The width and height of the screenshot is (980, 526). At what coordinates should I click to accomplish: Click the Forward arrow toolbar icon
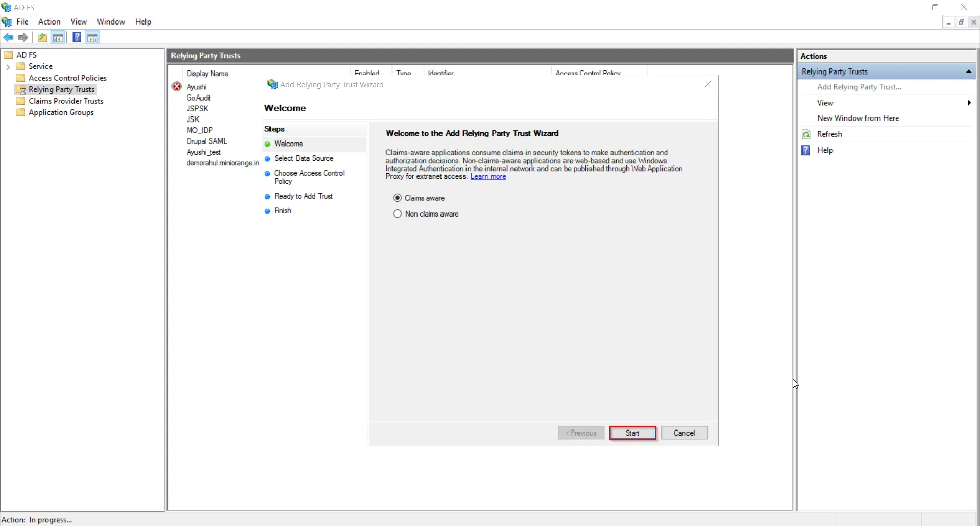23,37
